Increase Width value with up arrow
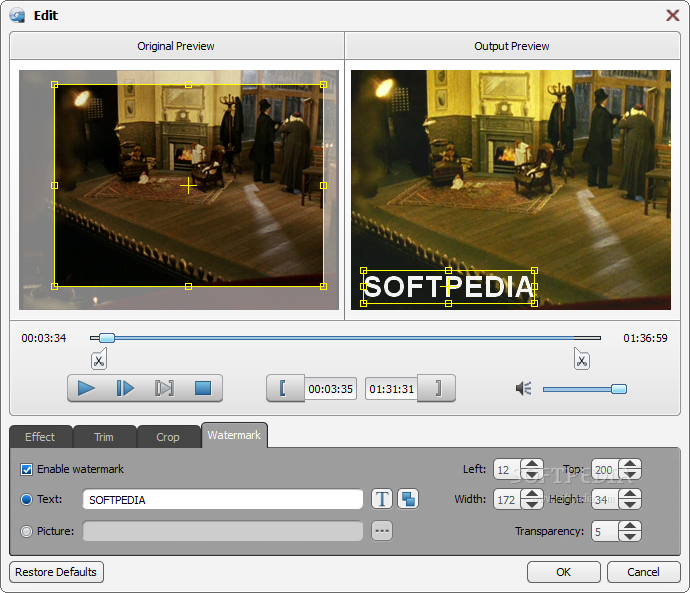This screenshot has height=593, width=690. point(532,494)
